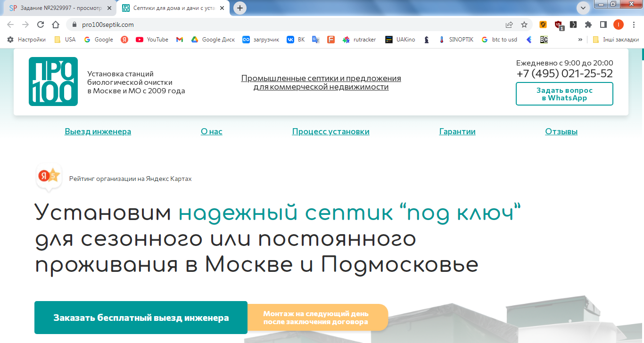Open the Яндекс Карты rating badge
Viewport: 644px width, 343px height.
pos(49,179)
